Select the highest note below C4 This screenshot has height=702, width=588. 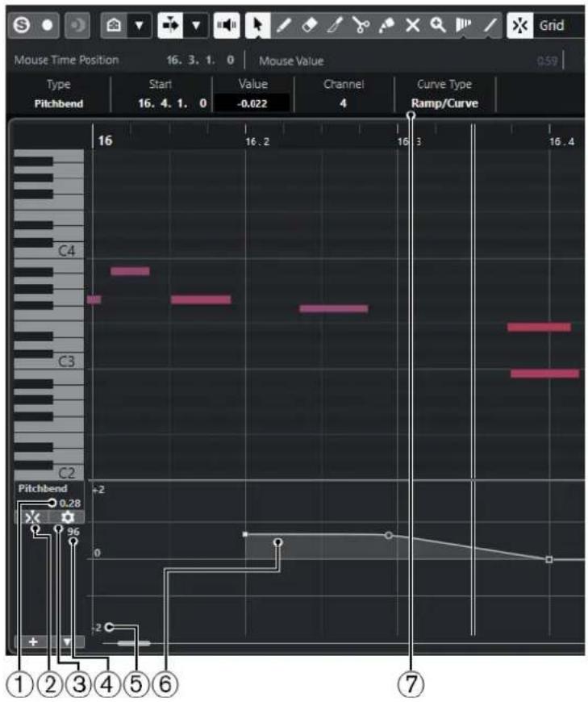point(130,271)
